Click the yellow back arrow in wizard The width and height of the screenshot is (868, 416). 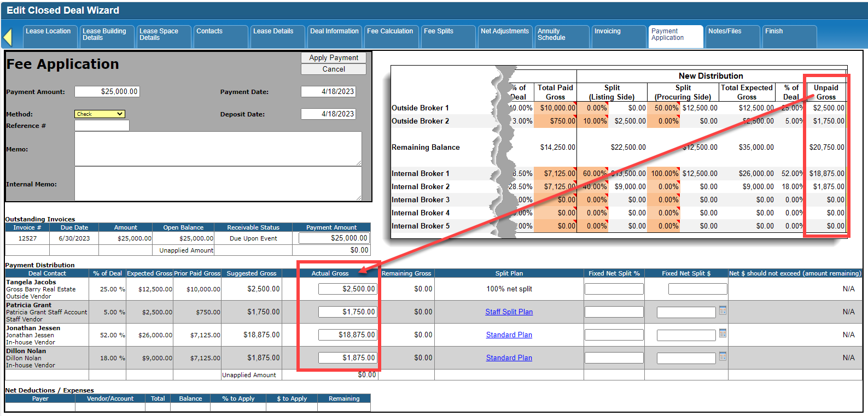pyautogui.click(x=8, y=37)
